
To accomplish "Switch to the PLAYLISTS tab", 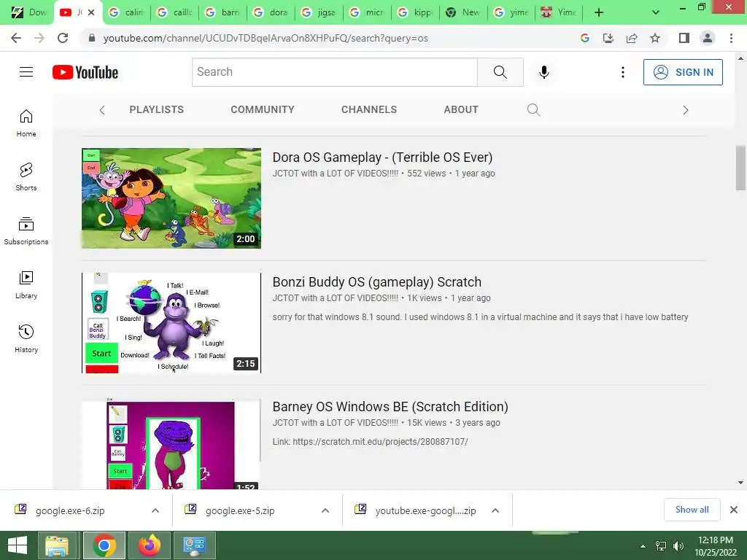I will click(x=156, y=109).
